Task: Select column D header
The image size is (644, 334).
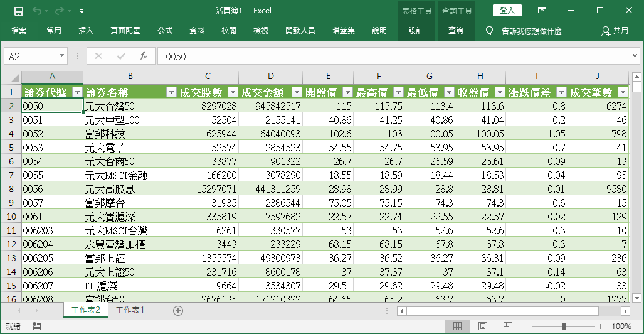Action: click(271, 76)
